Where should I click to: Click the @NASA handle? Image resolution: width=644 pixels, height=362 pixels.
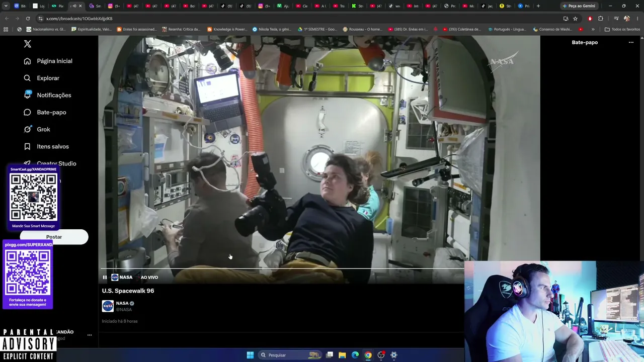pyautogui.click(x=124, y=309)
